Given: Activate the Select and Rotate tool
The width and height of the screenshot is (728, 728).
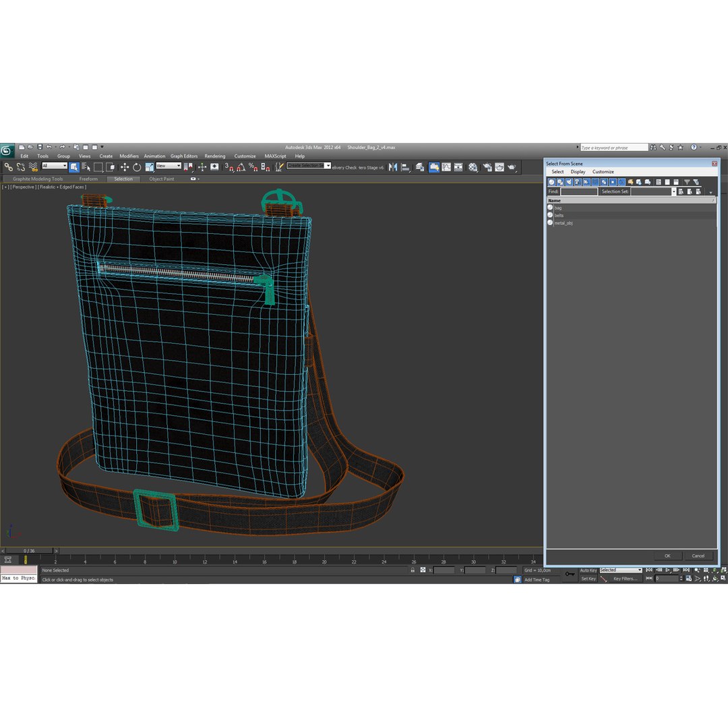Looking at the screenshot, I should point(136,167).
